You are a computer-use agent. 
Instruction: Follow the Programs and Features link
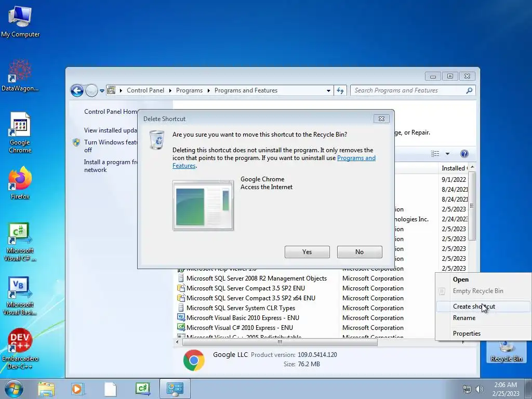[356, 158]
